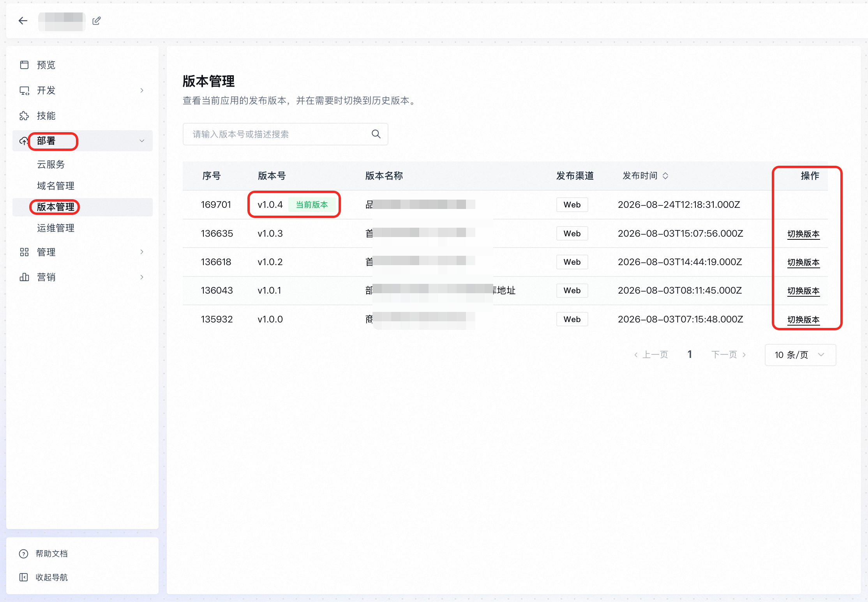The width and height of the screenshot is (868, 602).
Task: Click 切换版本 for v1.0.1
Action: point(803,291)
